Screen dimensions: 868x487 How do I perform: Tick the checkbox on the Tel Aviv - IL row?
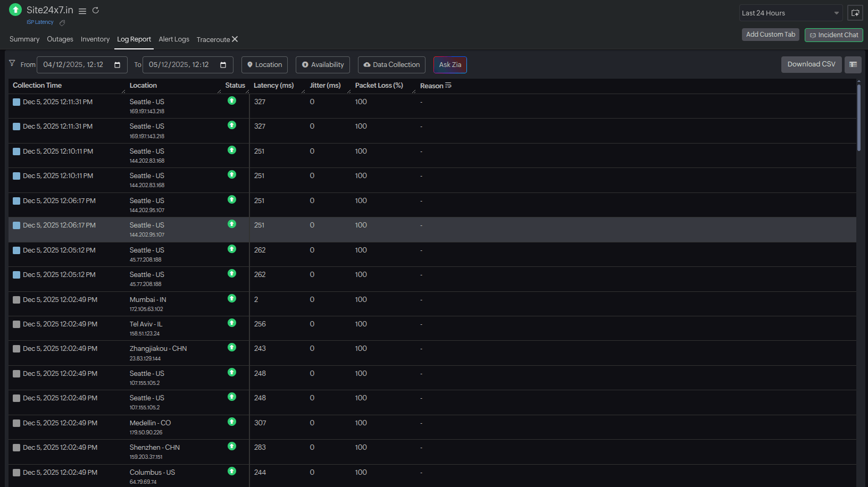click(16, 324)
